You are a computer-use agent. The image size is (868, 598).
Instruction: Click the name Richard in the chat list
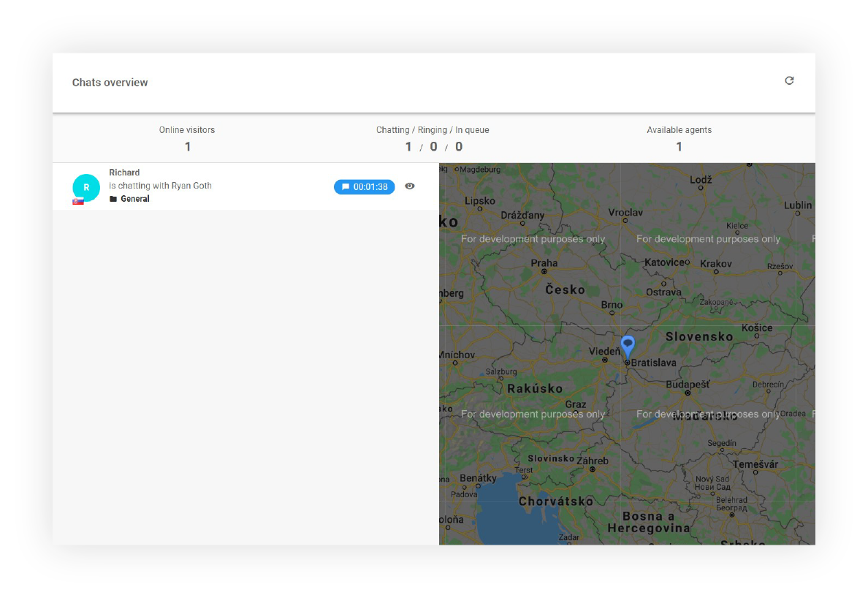(124, 172)
